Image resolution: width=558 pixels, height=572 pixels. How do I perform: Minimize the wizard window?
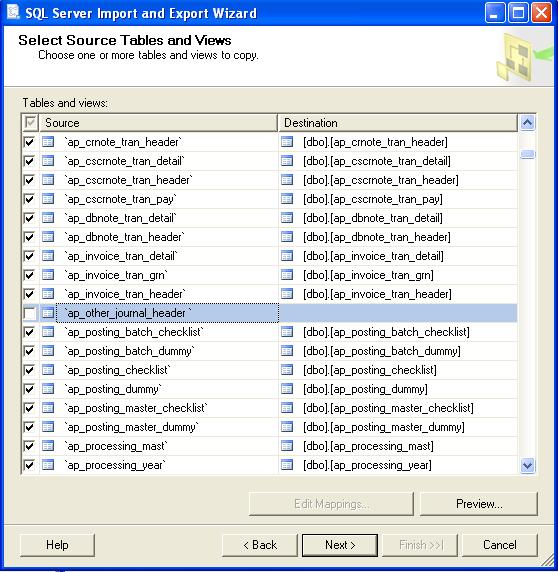point(495,13)
